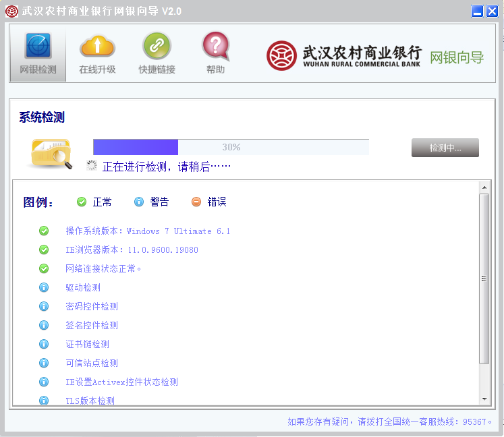
Task: Click the scrollbar down arrow
Action: 484,399
